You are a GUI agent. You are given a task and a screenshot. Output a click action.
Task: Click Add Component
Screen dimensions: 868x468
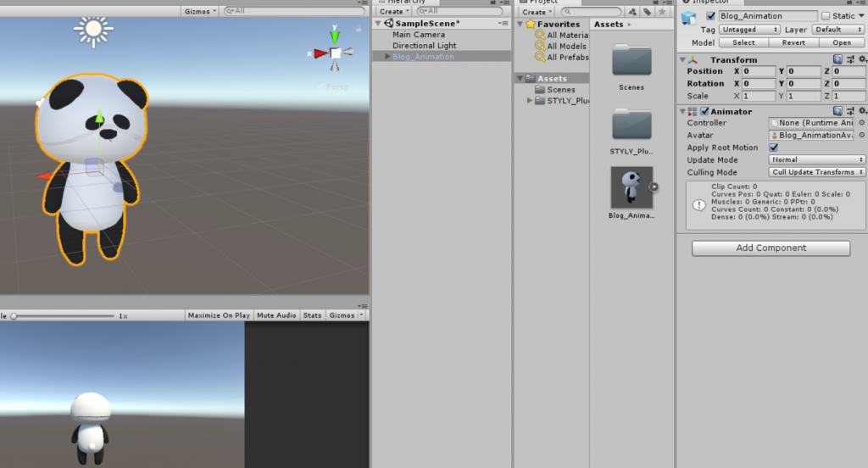coord(771,248)
